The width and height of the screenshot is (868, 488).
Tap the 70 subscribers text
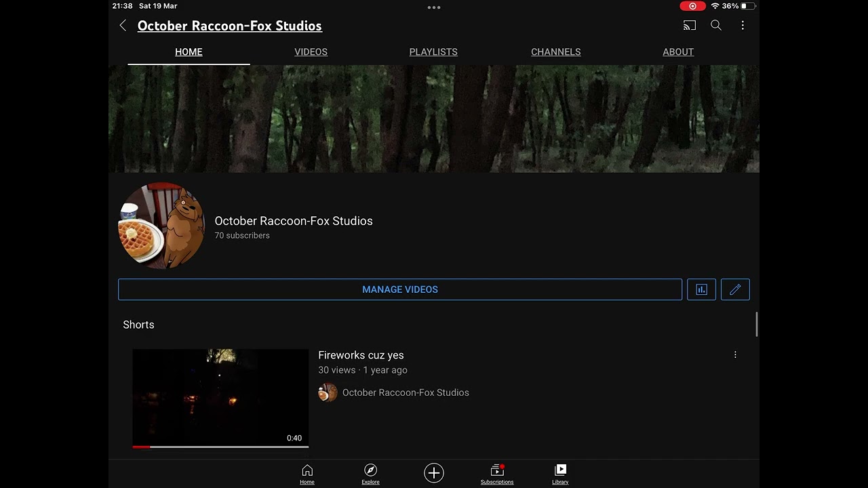pyautogui.click(x=242, y=236)
